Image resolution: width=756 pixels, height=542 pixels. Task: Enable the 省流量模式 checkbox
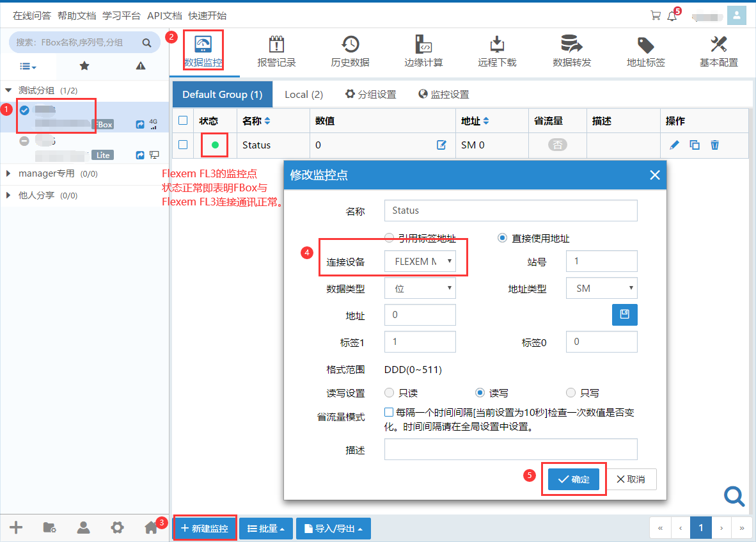pyautogui.click(x=389, y=412)
